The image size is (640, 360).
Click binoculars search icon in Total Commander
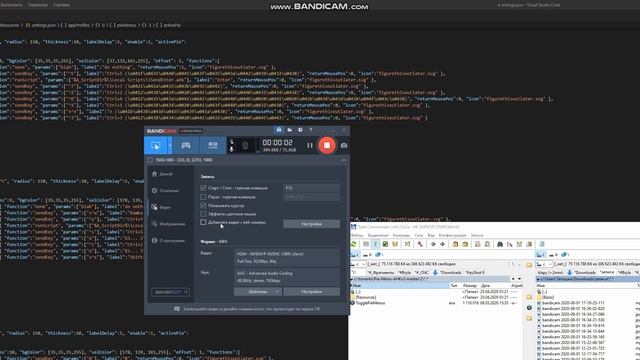pos(500,244)
